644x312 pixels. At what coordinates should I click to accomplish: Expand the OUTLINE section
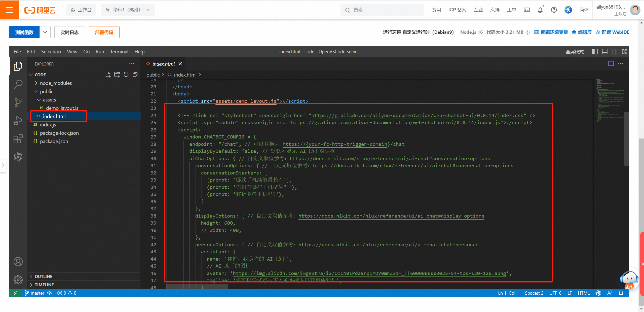coord(43,276)
